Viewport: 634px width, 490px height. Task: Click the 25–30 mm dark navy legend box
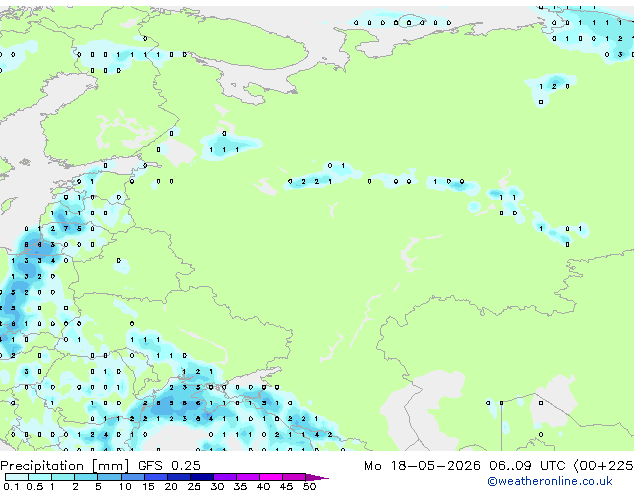(202, 477)
